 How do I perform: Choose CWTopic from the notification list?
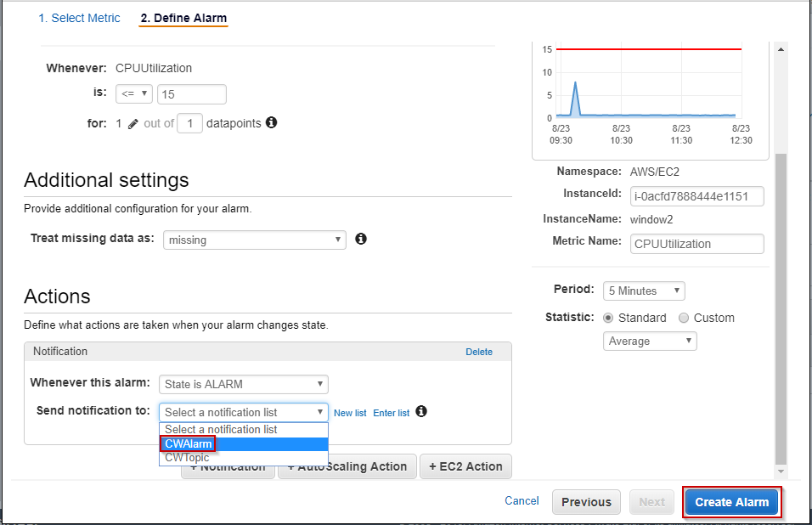[x=187, y=458]
